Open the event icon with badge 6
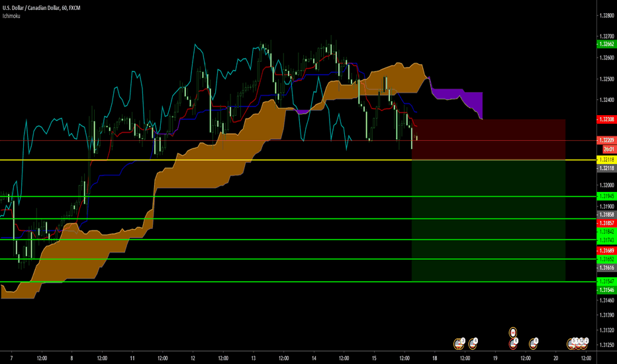This screenshot has height=364, width=617. (x=513, y=343)
